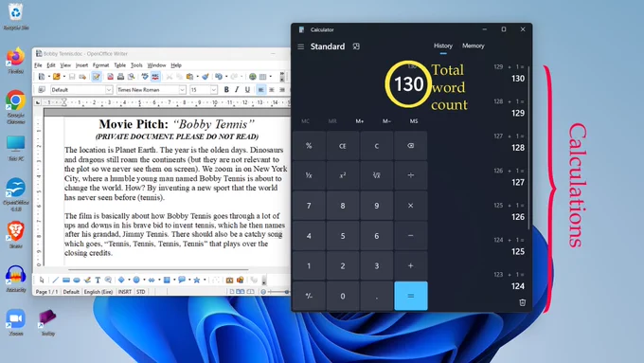The width and height of the screenshot is (644, 363).
Task: Select the Callouts shape icon
Action: (182, 280)
